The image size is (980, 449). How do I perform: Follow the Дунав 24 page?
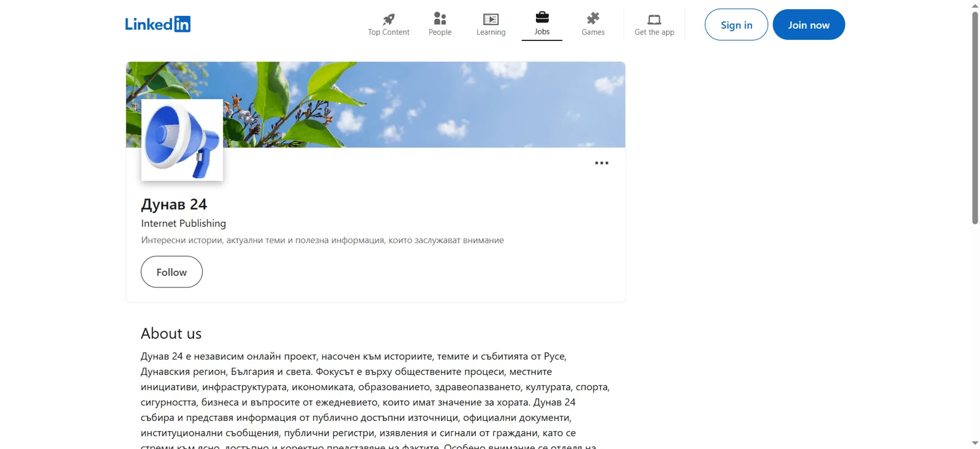(171, 272)
